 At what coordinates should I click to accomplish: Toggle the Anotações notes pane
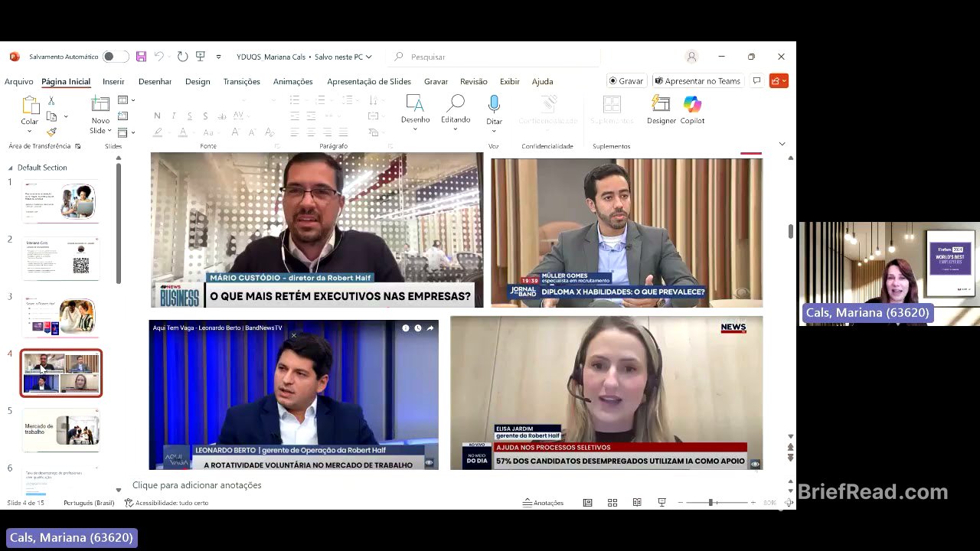[543, 503]
